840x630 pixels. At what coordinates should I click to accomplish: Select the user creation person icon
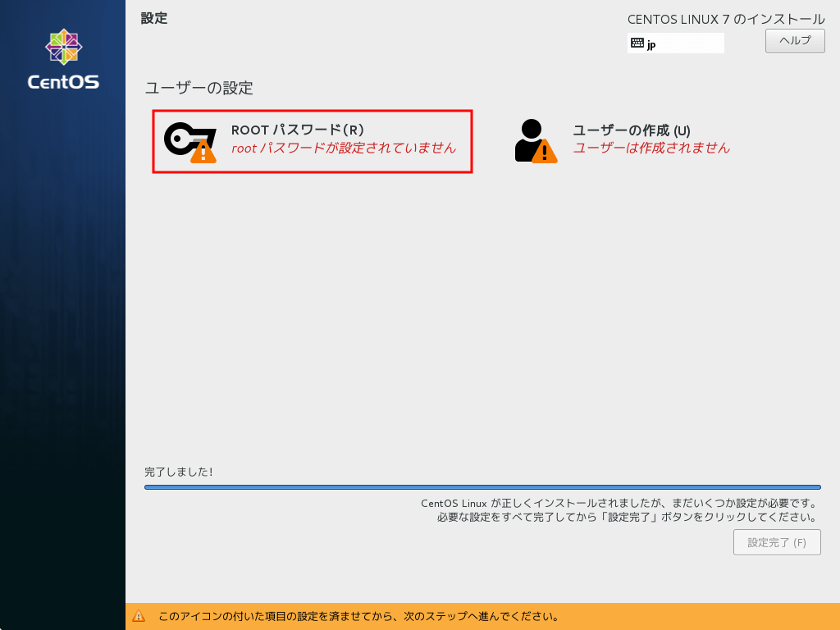532,139
